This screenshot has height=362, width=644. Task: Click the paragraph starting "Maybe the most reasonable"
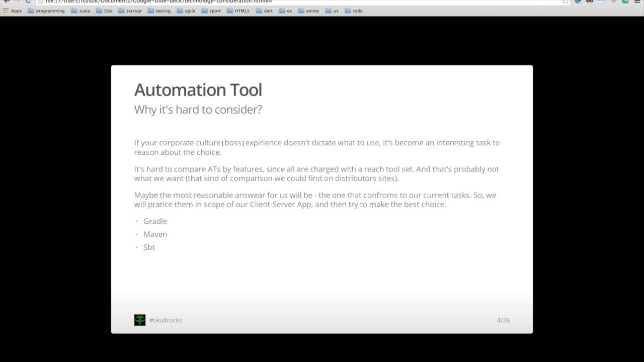[x=315, y=200]
